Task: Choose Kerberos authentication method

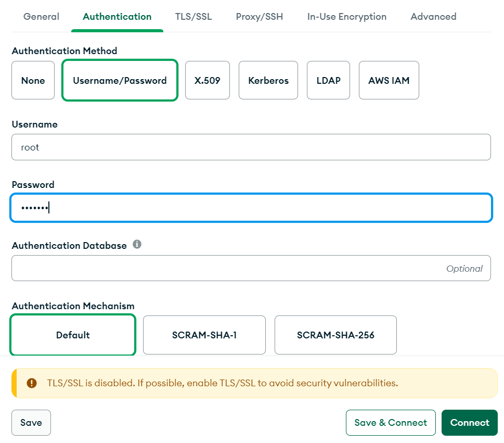Action: coord(268,81)
